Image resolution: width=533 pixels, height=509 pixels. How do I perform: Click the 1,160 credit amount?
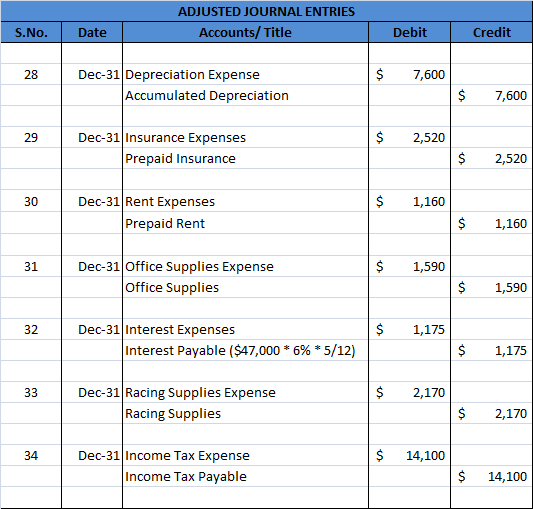[x=492, y=223]
